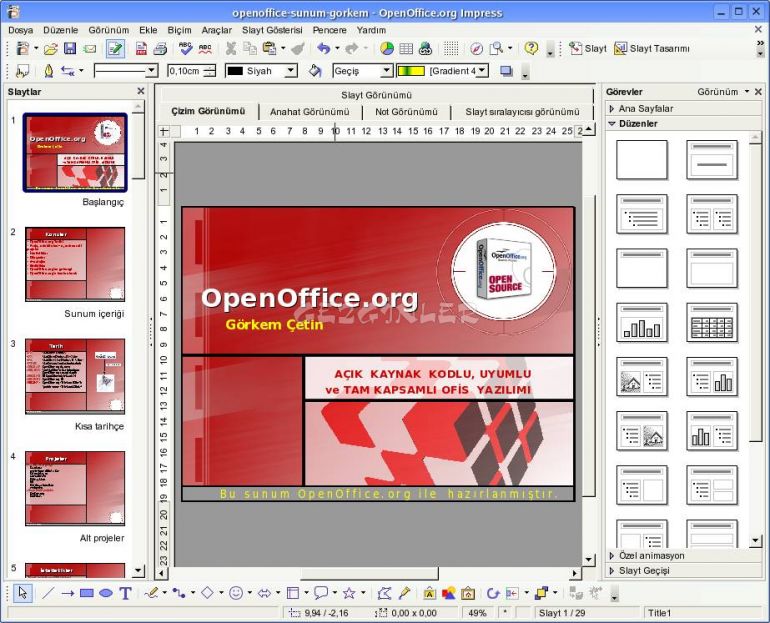Image resolution: width=770 pixels, height=623 pixels.
Task: Open the Dosya menu
Action: tap(21, 30)
